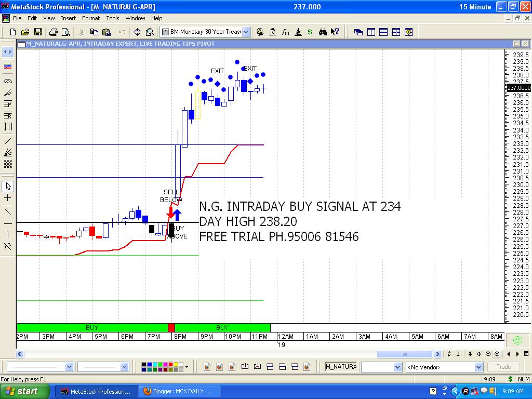Cascade windows with the toolbar icon

coord(358,32)
